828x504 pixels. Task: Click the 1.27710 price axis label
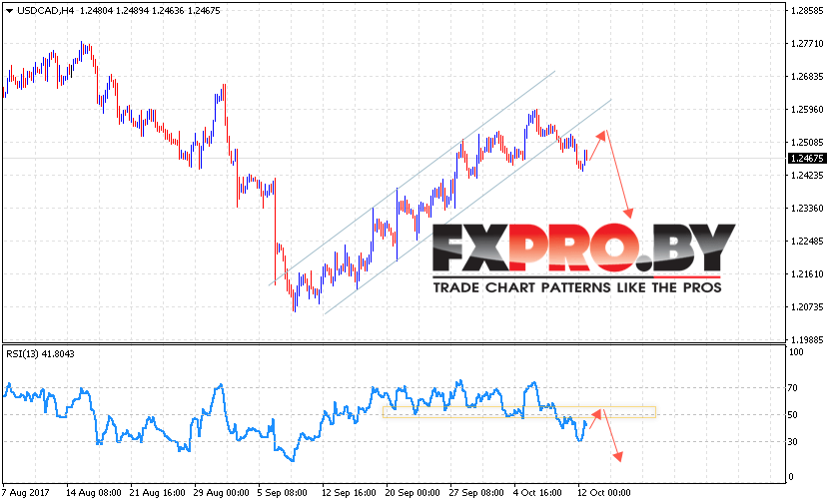pos(807,44)
